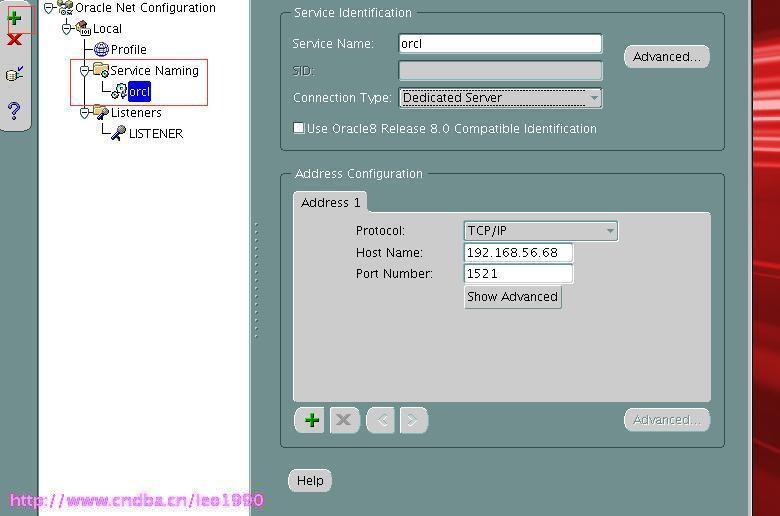780x516 pixels.
Task: Click the Listeners folder icon
Action: pos(101,112)
